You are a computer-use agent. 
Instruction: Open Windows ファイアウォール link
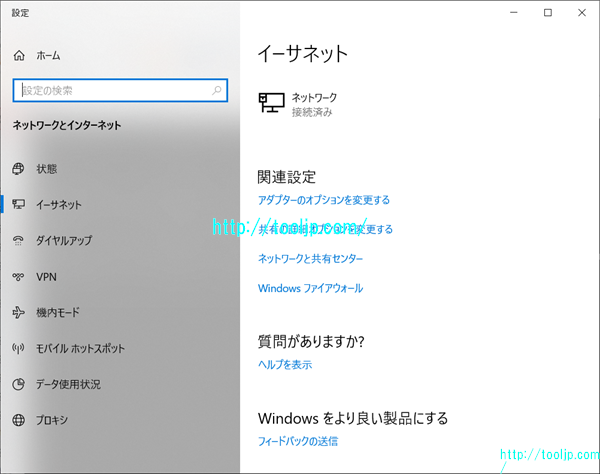pos(310,288)
